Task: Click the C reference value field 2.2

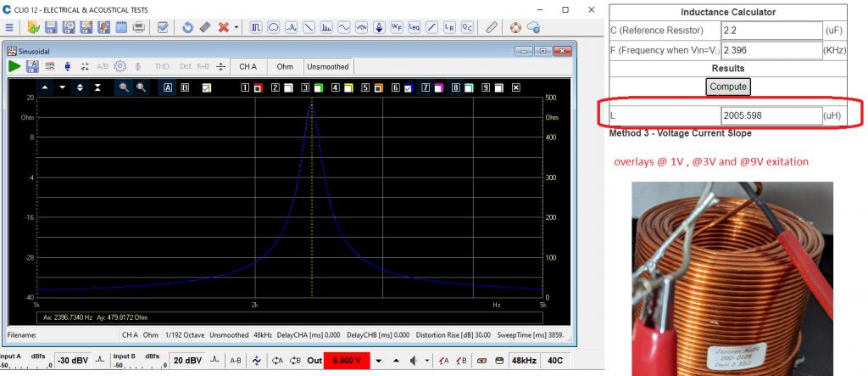Action: tap(771, 31)
